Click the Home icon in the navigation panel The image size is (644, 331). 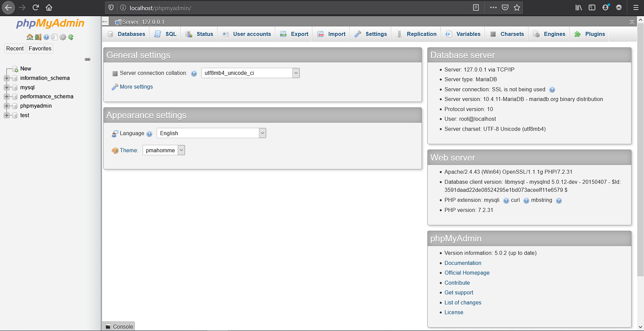29,37
